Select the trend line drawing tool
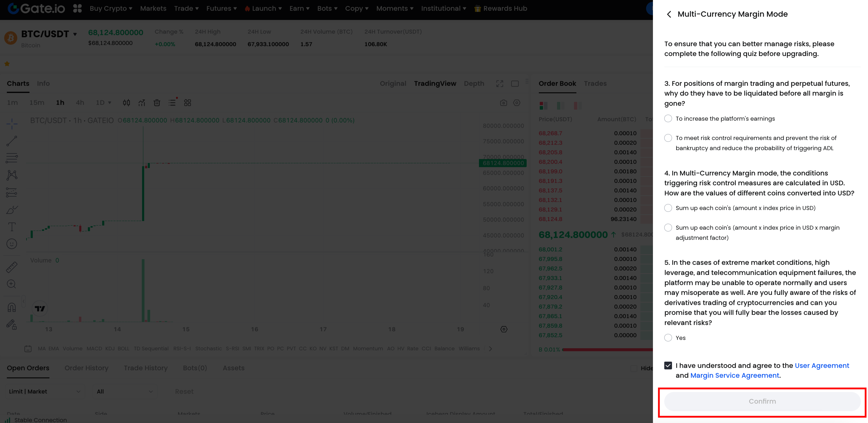 [x=12, y=141]
